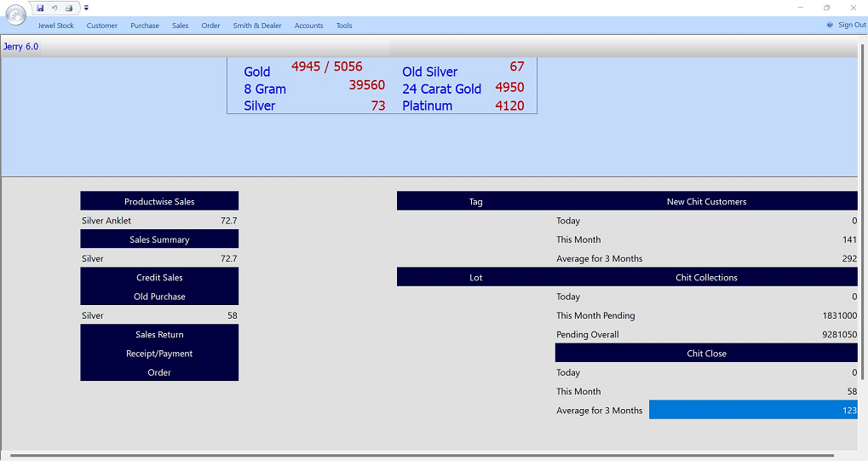The height and width of the screenshot is (461, 868).
Task: Open the Accounts menu
Action: pyautogui.click(x=308, y=26)
